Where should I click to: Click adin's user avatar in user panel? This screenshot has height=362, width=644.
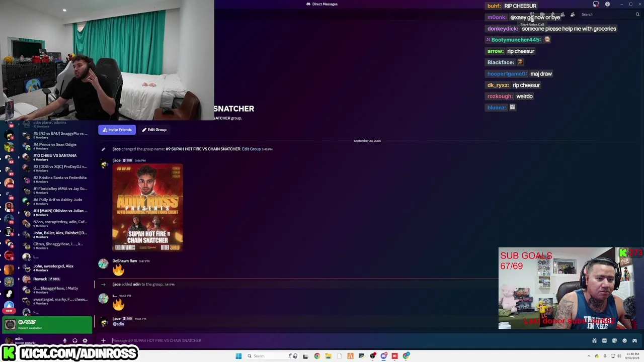9,341
